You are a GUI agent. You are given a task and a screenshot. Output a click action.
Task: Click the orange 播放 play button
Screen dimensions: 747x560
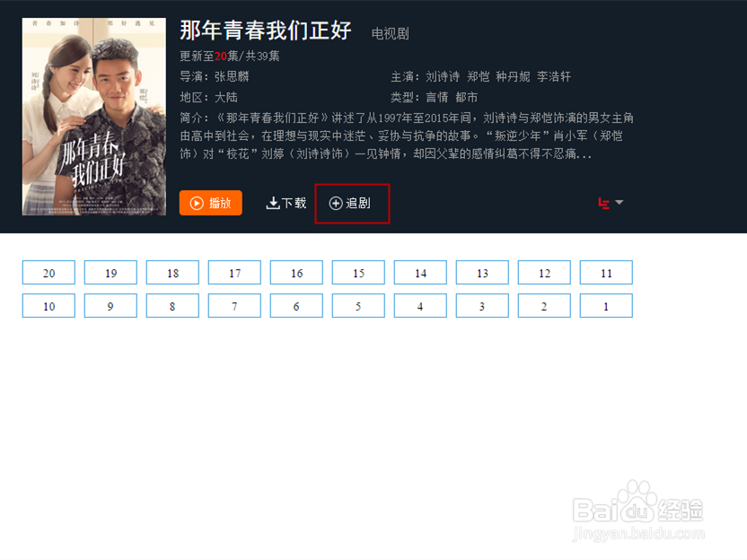(x=211, y=203)
